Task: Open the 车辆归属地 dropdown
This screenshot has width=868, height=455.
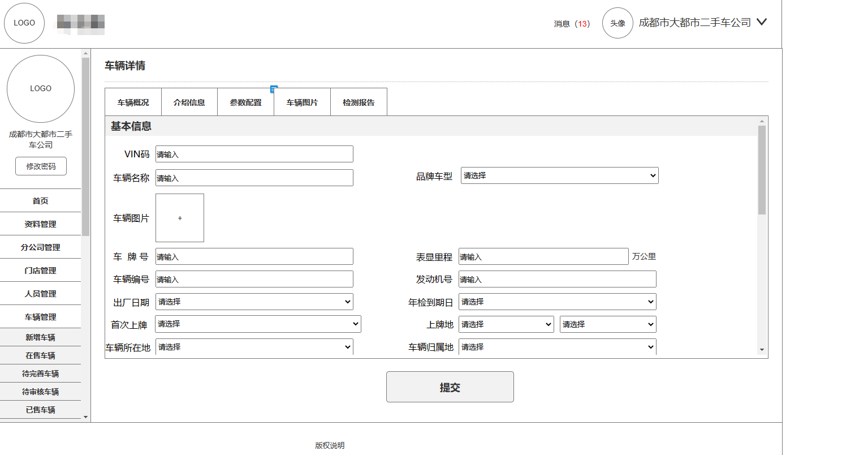Action: 558,346
